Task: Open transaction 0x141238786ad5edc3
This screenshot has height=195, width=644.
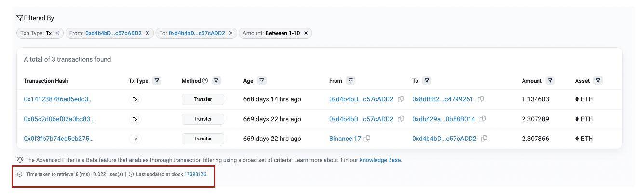Action: click(x=58, y=99)
